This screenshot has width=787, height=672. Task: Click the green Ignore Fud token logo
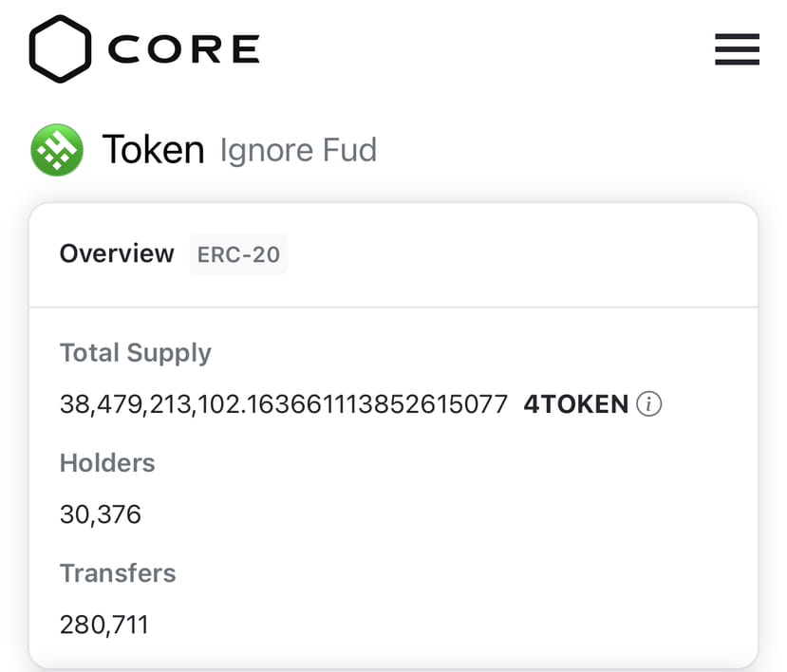[59, 149]
